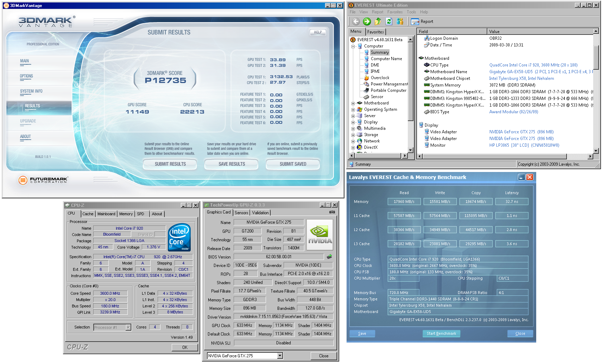Expand the Storage tree node
The width and height of the screenshot is (602, 364).
tap(353, 135)
